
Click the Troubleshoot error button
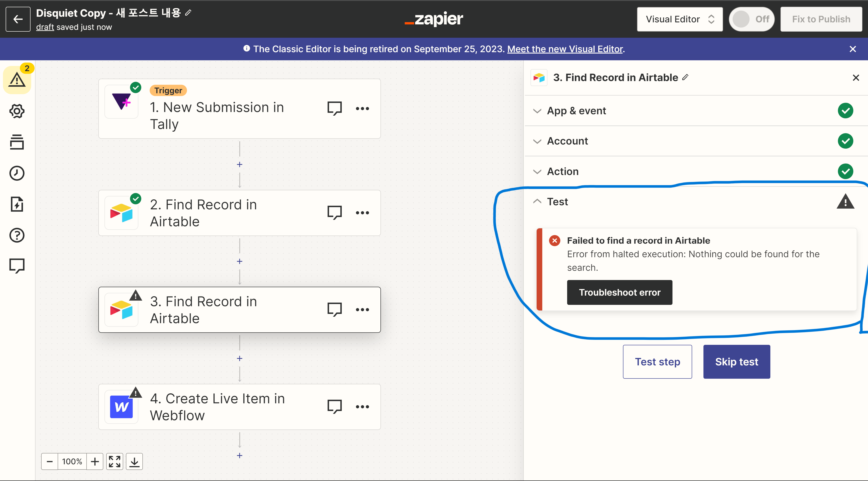point(619,292)
